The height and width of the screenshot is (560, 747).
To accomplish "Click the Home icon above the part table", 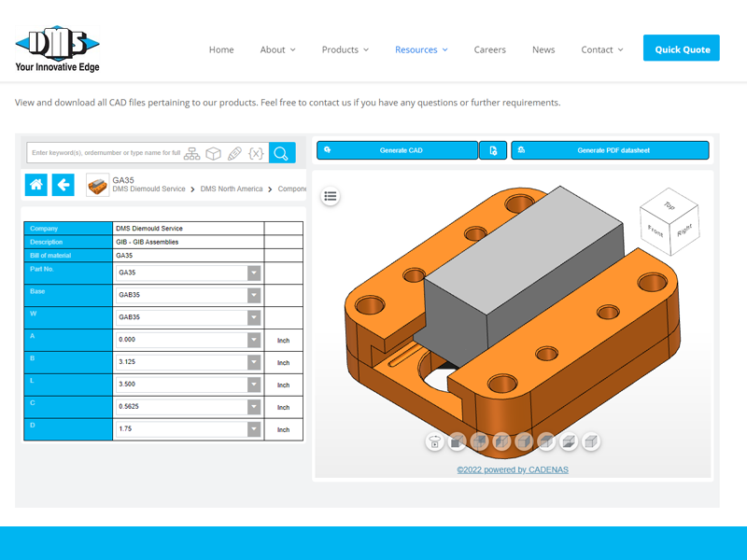I will [35, 185].
